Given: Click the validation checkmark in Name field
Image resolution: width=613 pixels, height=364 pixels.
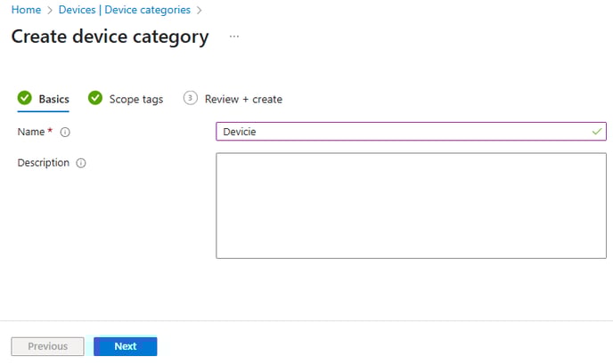Looking at the screenshot, I should click(x=597, y=132).
